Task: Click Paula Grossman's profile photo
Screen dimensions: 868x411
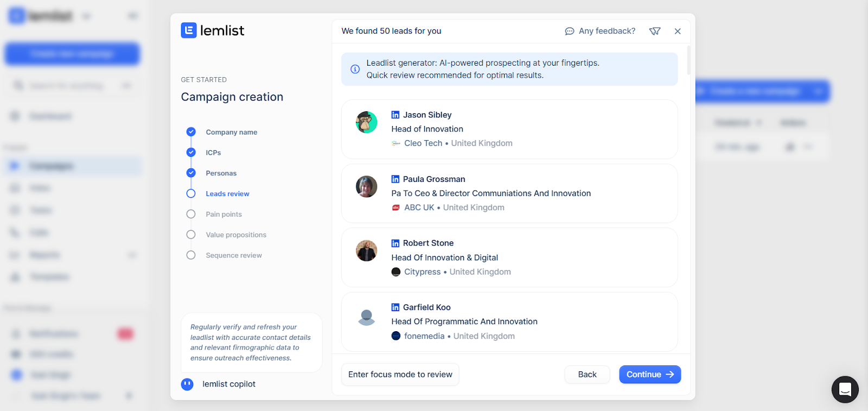Action: [x=366, y=186]
